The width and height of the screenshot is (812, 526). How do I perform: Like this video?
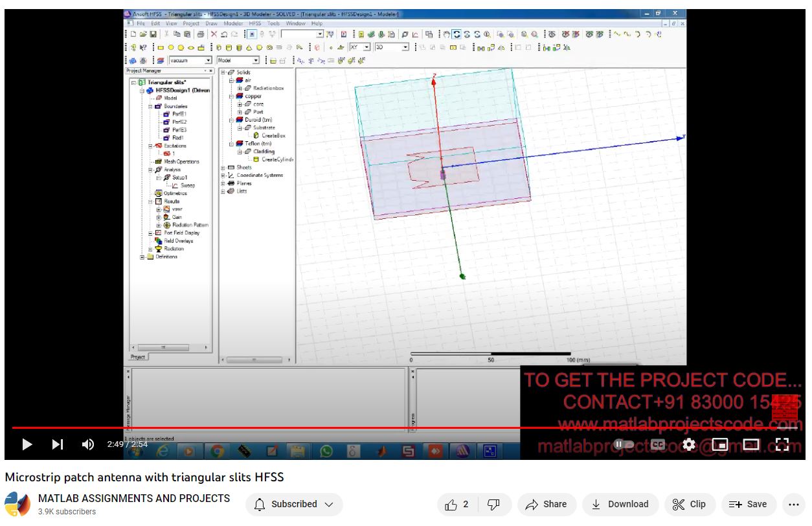tap(457, 504)
